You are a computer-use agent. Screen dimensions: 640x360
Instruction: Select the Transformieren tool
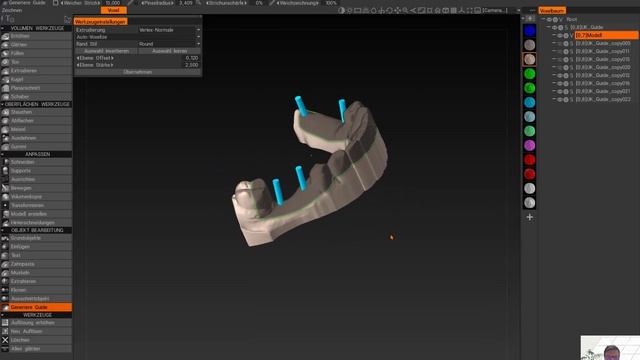pyautogui.click(x=36, y=205)
